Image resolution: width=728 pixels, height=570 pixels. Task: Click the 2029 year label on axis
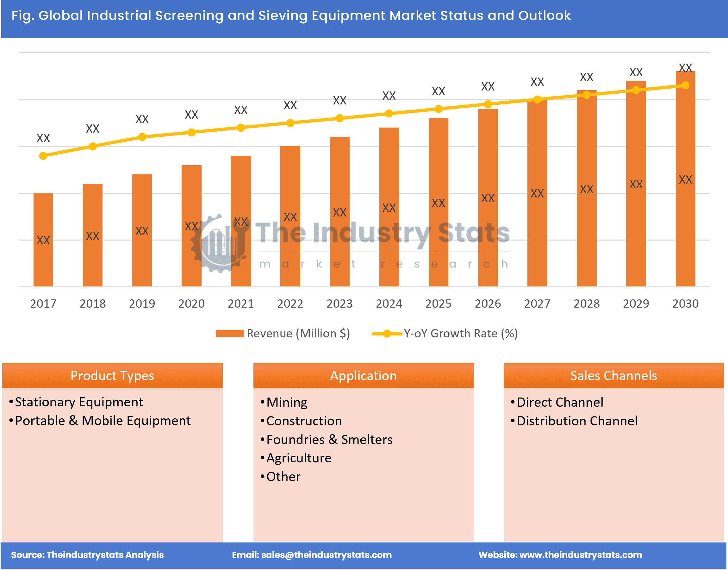pos(636,304)
